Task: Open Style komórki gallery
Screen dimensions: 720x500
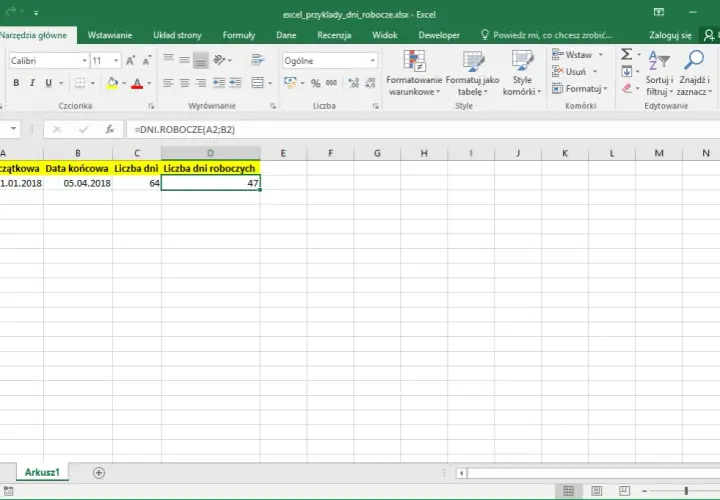Action: point(522,73)
